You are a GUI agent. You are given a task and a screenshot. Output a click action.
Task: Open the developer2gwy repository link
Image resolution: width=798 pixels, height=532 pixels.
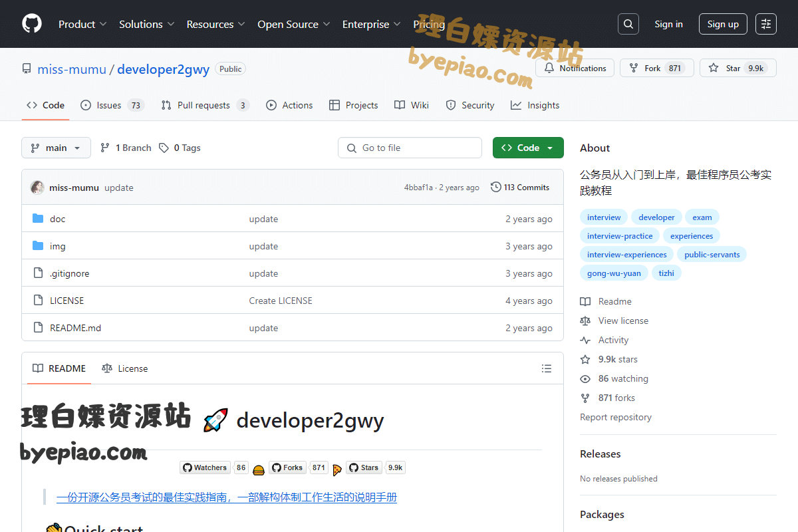point(164,69)
